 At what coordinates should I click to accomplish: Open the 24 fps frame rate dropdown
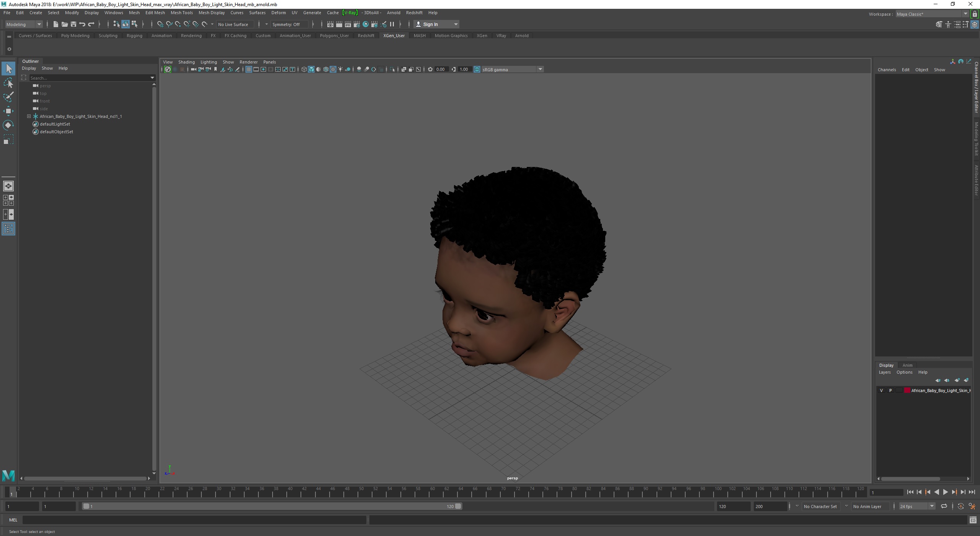(x=916, y=506)
